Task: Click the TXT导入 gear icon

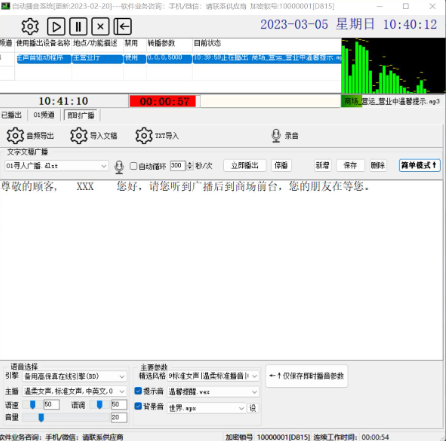Action: point(144,136)
